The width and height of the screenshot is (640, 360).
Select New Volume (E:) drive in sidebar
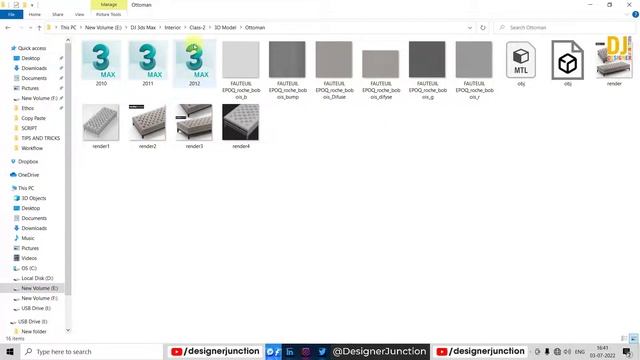(32, 288)
